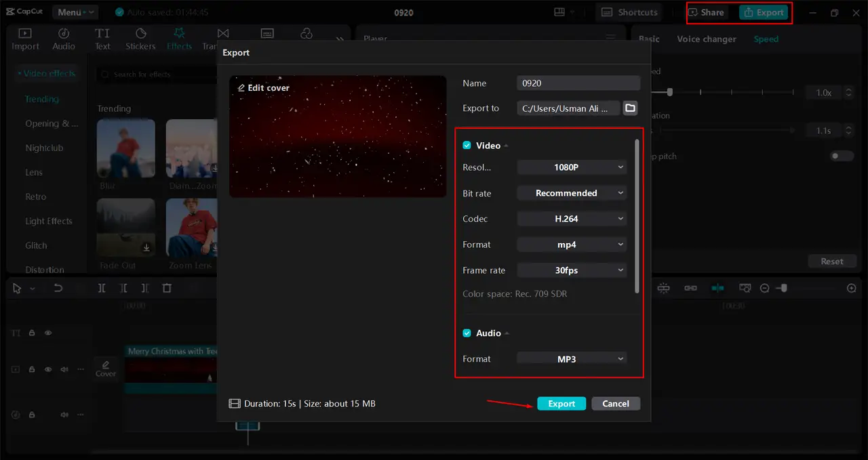Delete selected clip with trash icon

167,288
